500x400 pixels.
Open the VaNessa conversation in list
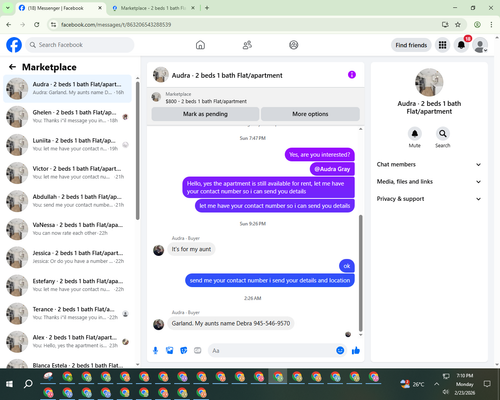[x=67, y=229]
